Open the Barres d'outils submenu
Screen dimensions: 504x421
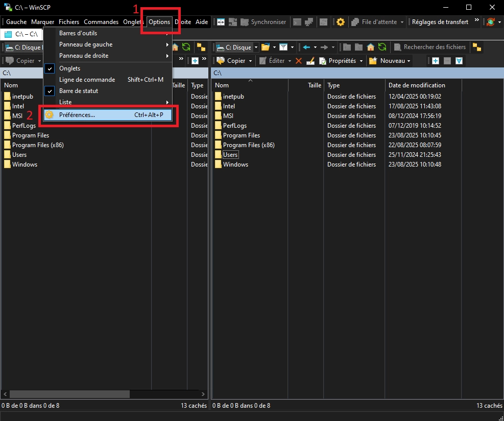pyautogui.click(x=108, y=33)
